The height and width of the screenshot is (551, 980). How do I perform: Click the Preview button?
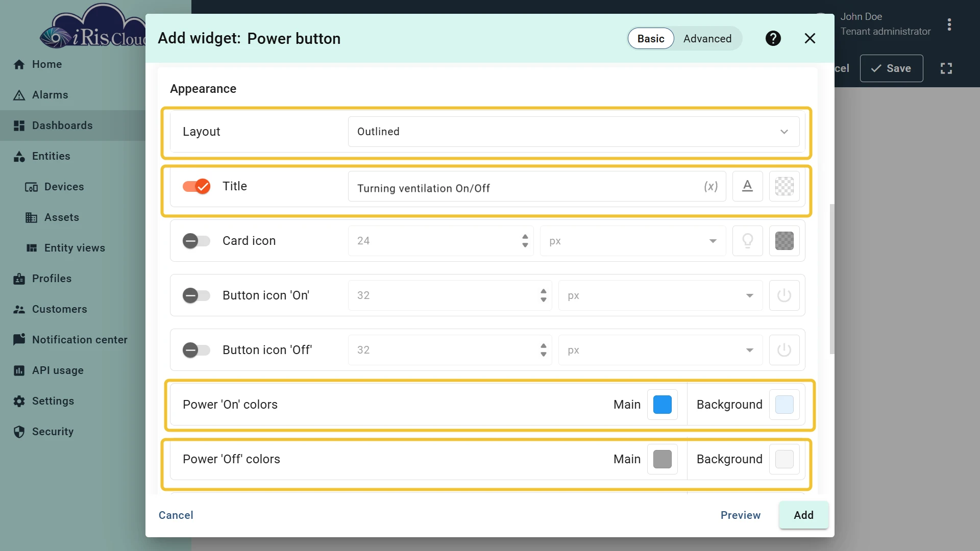[740, 515]
